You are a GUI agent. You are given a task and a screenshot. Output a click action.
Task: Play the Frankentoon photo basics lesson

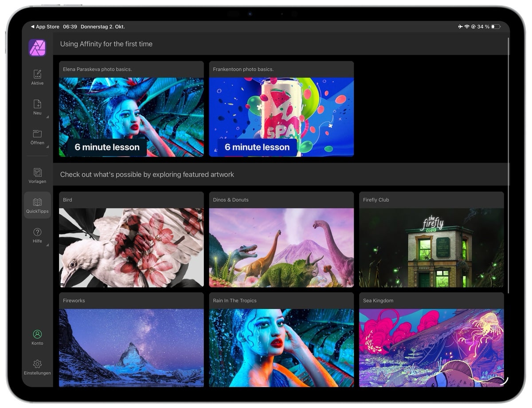click(x=281, y=117)
